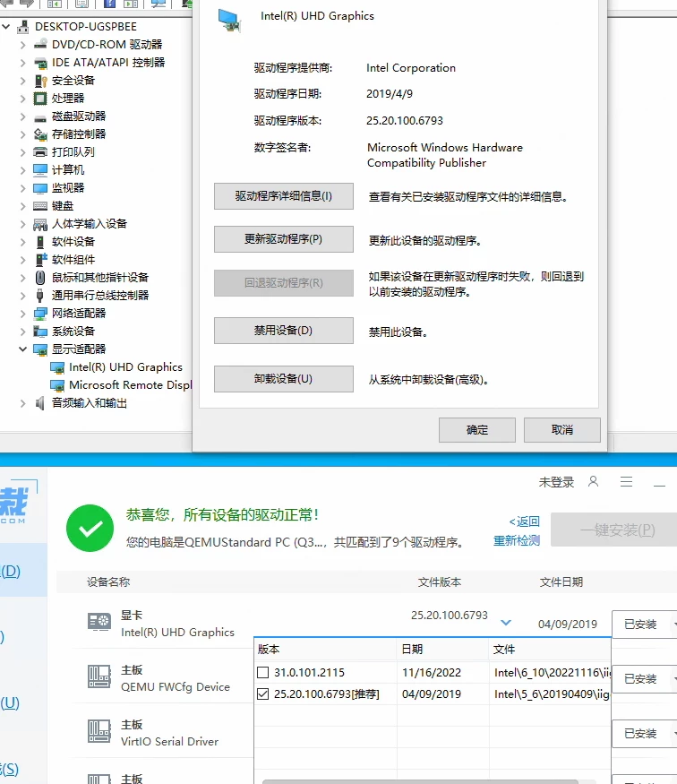Expand the 网络适配器 category arrow
Screen dimensions: 677x784
coord(22,314)
